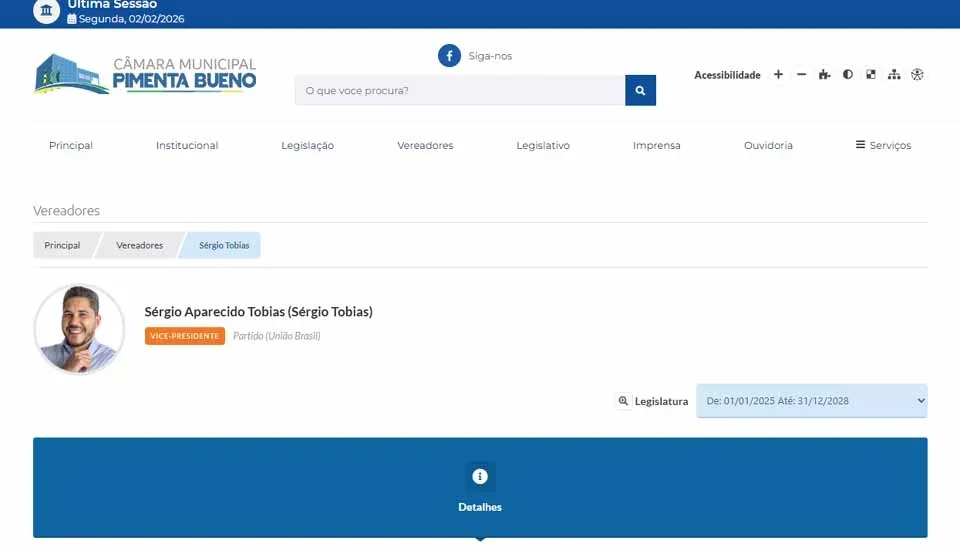Viewport: 960px width, 554px height.
Task: Open the Legislatura date range dropdown
Action: (811, 401)
